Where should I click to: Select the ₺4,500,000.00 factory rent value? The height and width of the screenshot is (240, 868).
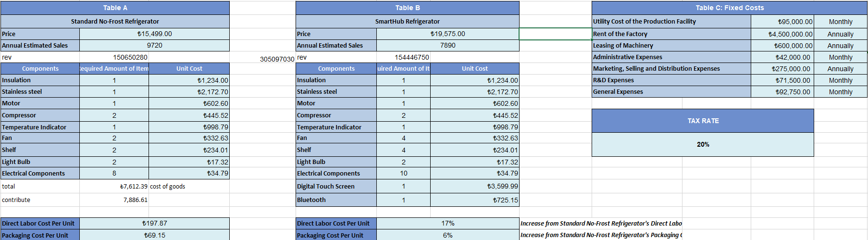782,34
